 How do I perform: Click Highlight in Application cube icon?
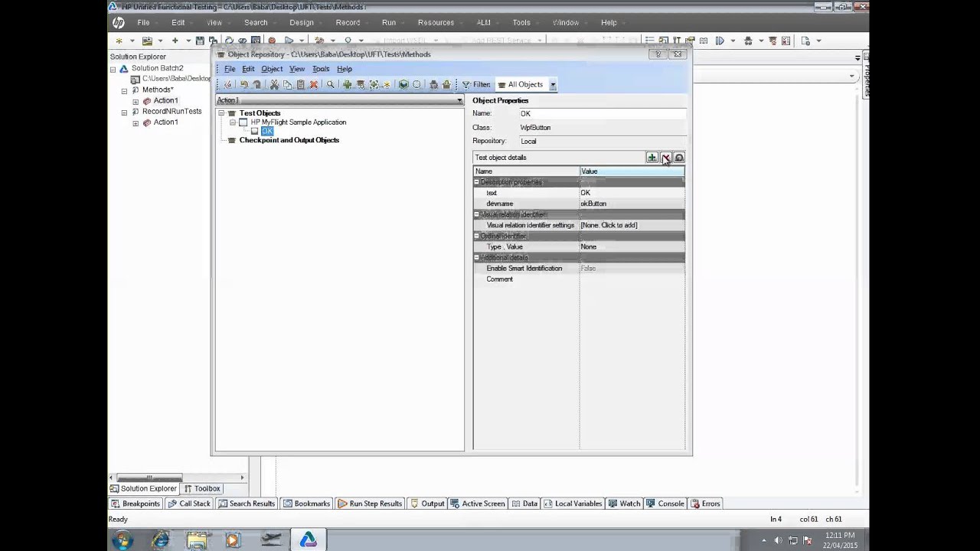coord(403,84)
